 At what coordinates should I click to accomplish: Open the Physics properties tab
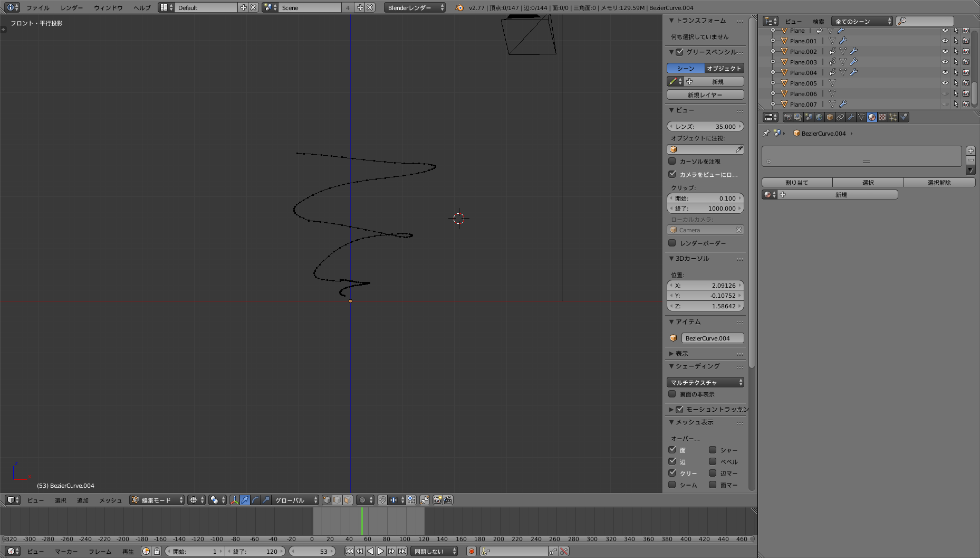click(904, 117)
